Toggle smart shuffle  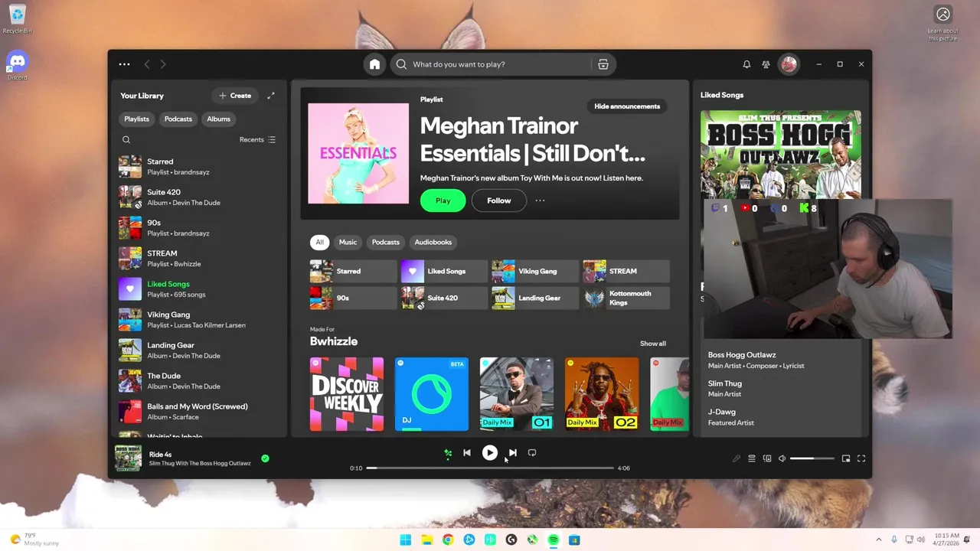[448, 453]
